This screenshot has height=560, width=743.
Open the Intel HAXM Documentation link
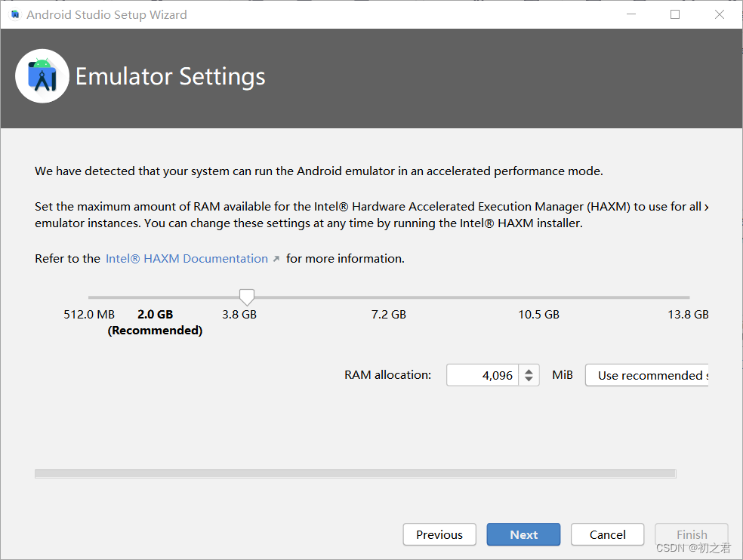pyautogui.click(x=186, y=258)
